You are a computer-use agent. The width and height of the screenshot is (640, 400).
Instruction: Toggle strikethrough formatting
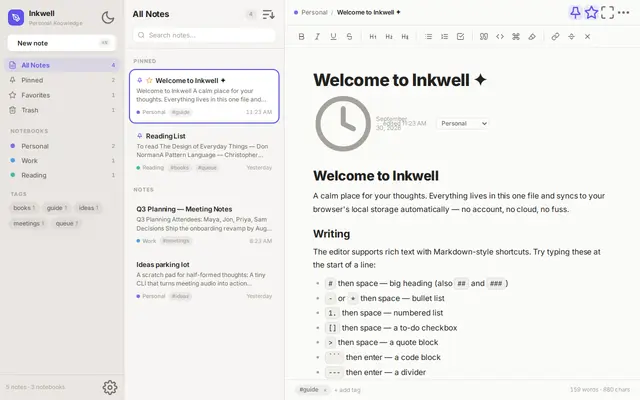pos(349,37)
